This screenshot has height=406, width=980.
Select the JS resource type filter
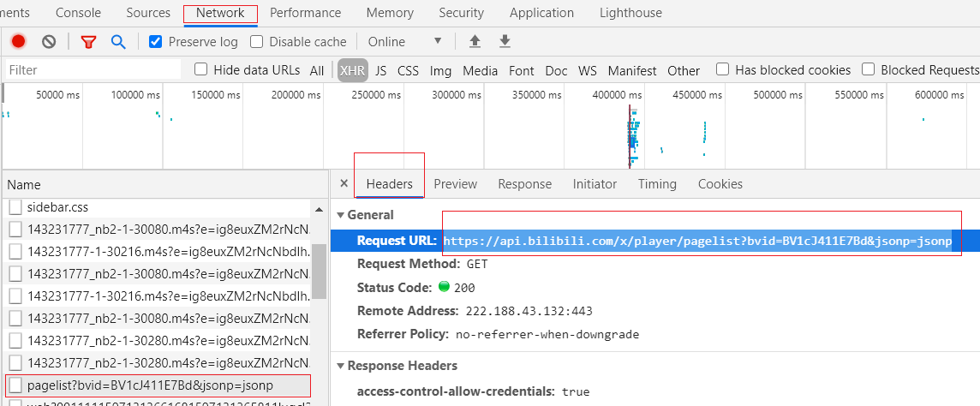tap(380, 70)
